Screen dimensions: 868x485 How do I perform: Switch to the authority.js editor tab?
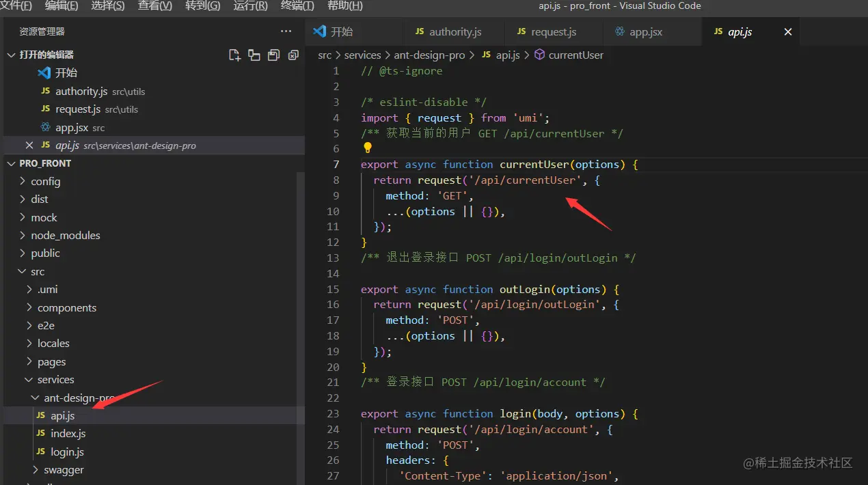point(455,32)
